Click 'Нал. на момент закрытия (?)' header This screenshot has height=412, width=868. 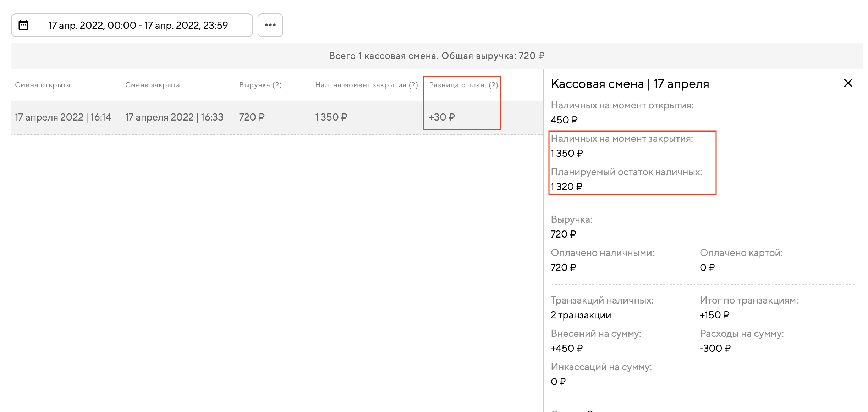coord(366,85)
